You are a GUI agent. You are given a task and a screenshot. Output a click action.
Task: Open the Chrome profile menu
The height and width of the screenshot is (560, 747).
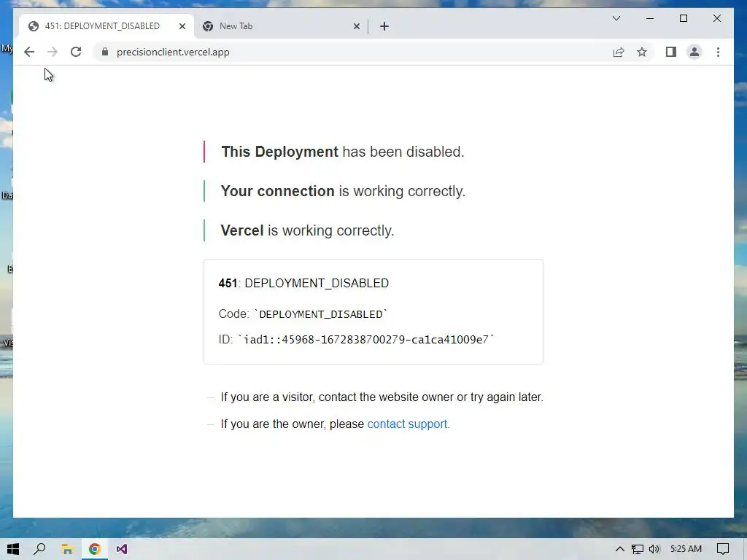[x=694, y=52]
